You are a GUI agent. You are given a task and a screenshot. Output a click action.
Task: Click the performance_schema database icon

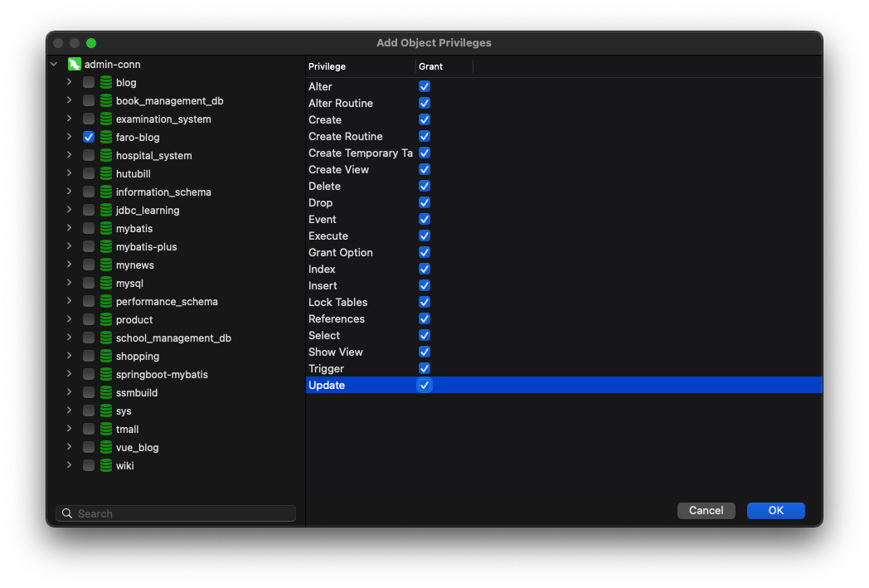point(105,301)
